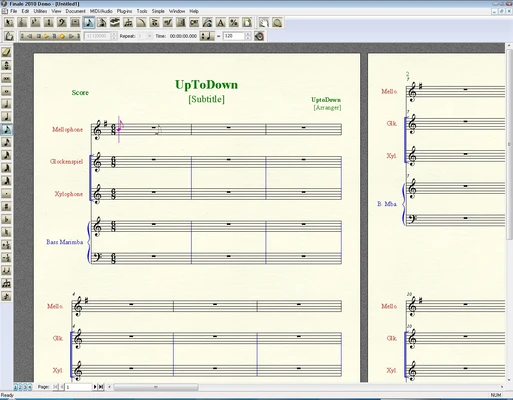Open the Utilities menu
Viewport: 513px width, 400px height.
40,11
